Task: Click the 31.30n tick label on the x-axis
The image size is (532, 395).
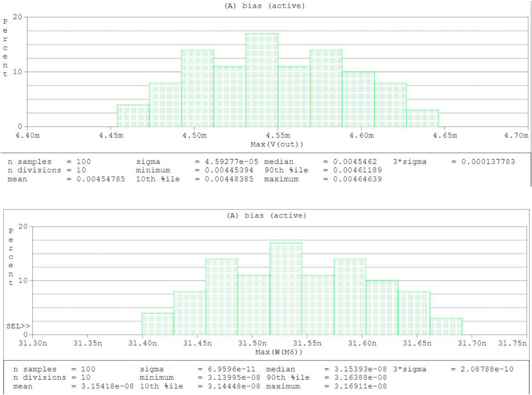Action: [33, 343]
